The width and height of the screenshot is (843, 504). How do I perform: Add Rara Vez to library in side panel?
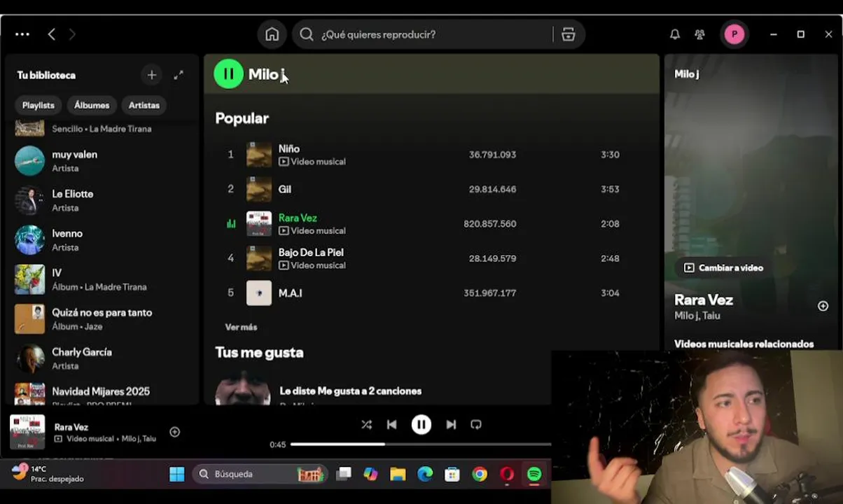823,306
